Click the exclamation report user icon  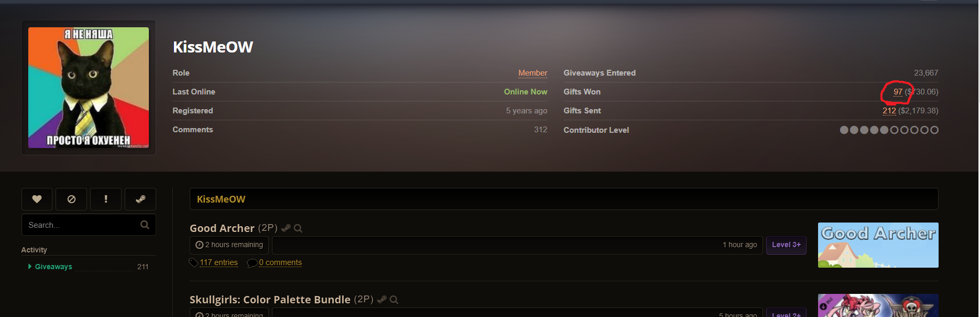pos(106,199)
